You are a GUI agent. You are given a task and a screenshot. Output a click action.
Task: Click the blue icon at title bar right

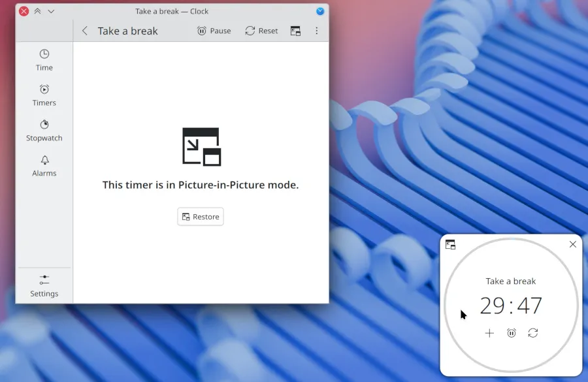(x=320, y=11)
